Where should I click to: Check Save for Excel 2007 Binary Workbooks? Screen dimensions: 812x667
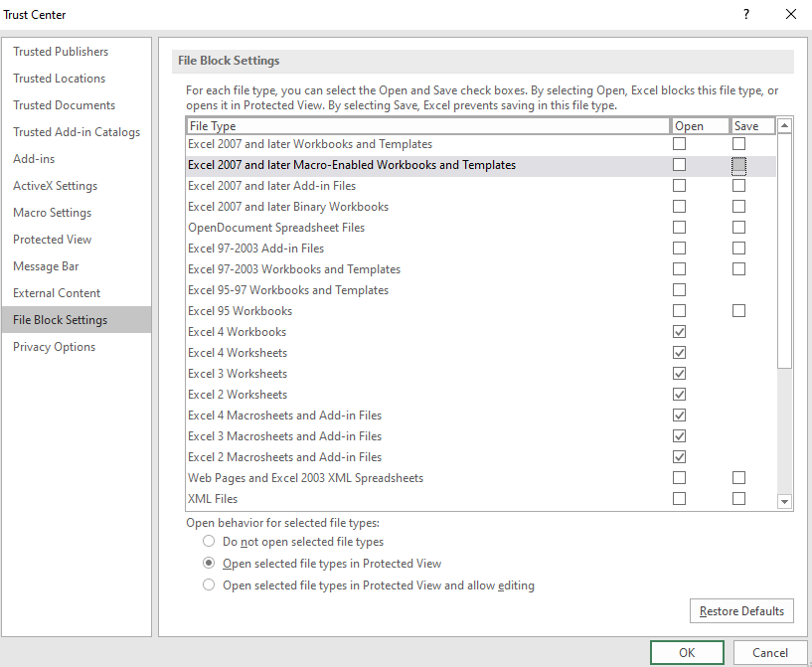pyautogui.click(x=739, y=207)
